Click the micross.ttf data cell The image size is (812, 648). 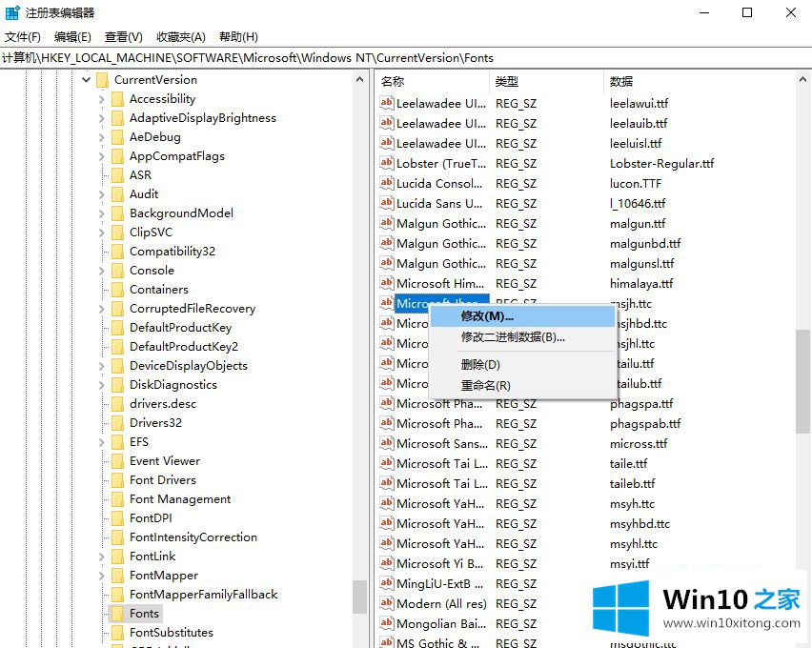(639, 444)
